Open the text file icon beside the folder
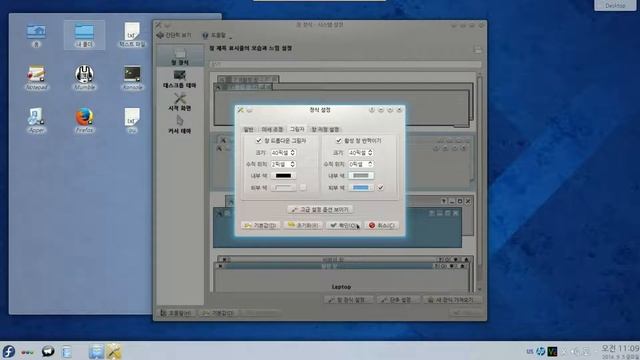Image resolution: width=640 pixels, height=360 pixels. [x=132, y=35]
